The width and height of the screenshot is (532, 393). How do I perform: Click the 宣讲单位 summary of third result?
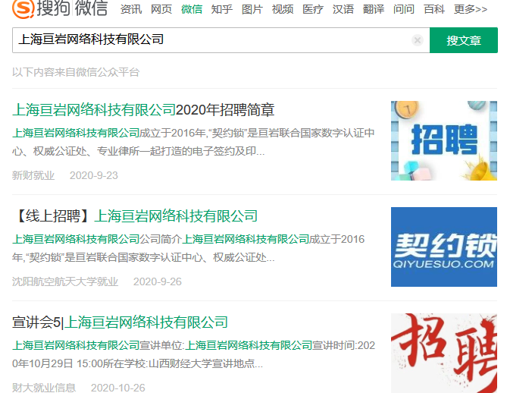[x=193, y=354]
